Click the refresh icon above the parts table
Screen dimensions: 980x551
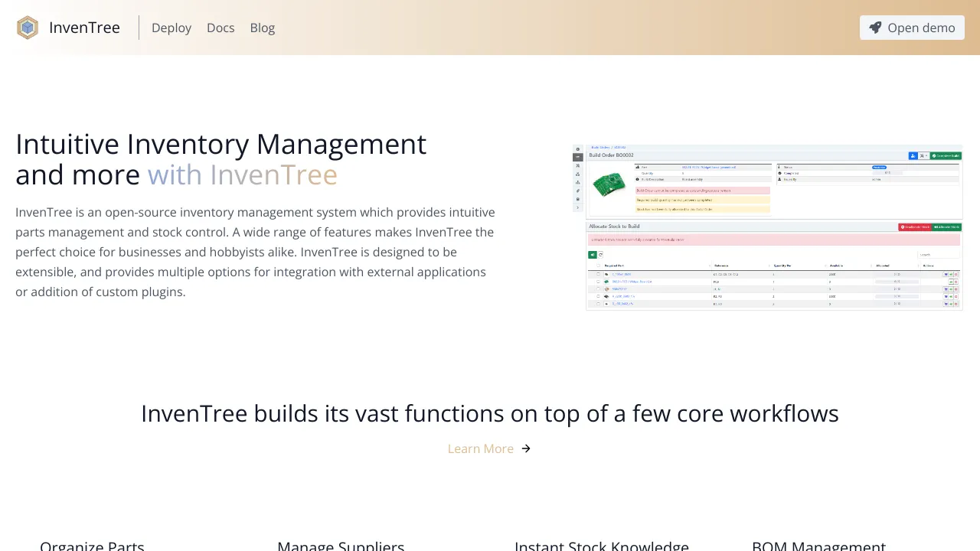(x=601, y=255)
